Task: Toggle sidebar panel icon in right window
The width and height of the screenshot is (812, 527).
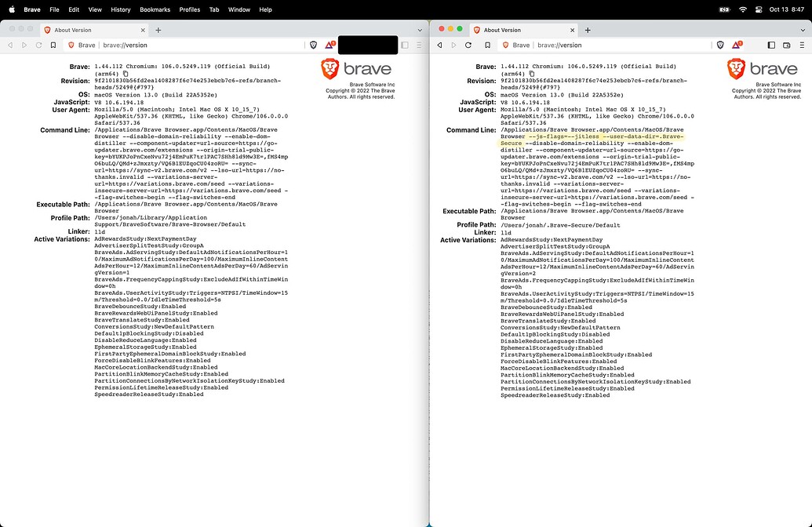Action: pos(771,45)
